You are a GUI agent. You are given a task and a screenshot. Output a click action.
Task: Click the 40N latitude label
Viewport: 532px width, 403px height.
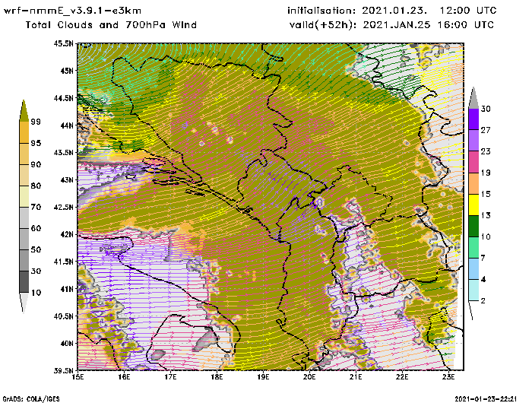67,343
